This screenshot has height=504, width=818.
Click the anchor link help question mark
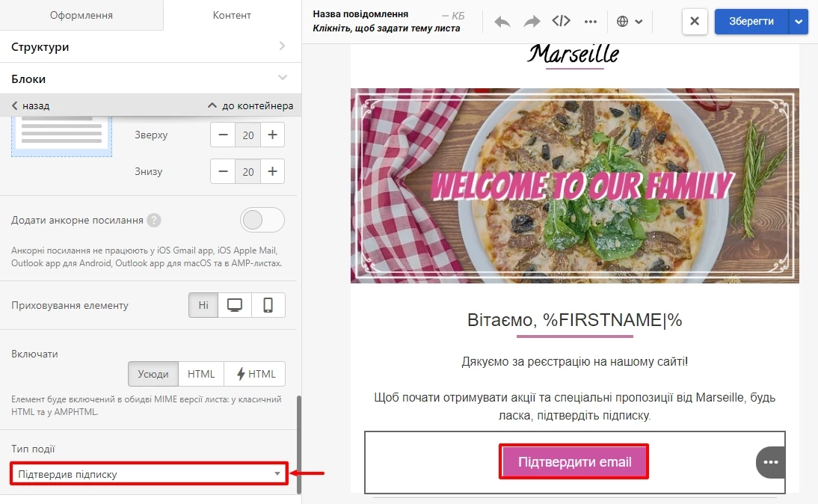coord(154,220)
